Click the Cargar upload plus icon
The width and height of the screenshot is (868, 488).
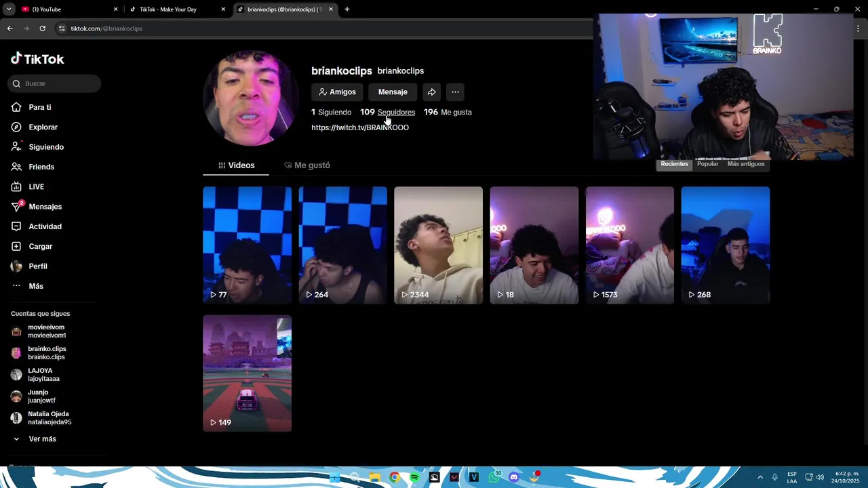pos(16,246)
